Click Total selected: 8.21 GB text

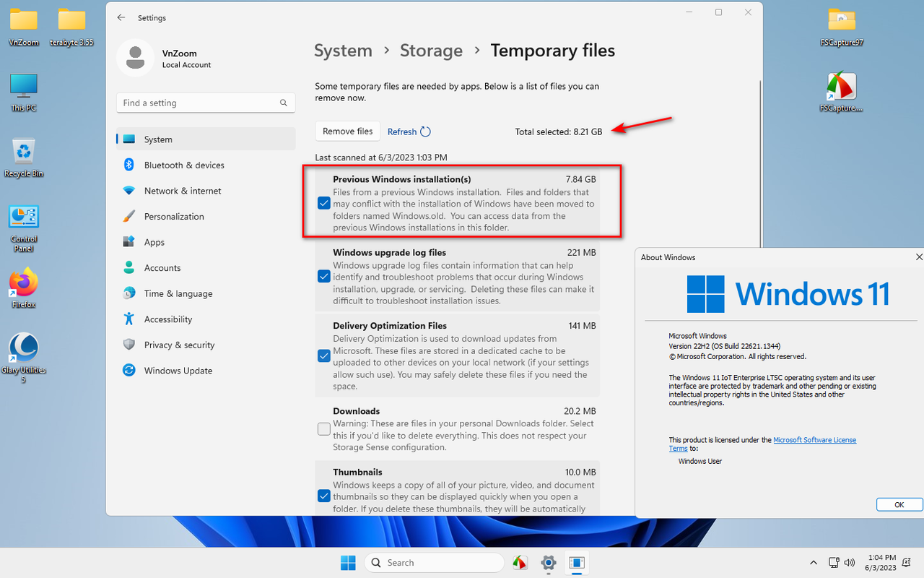(559, 131)
